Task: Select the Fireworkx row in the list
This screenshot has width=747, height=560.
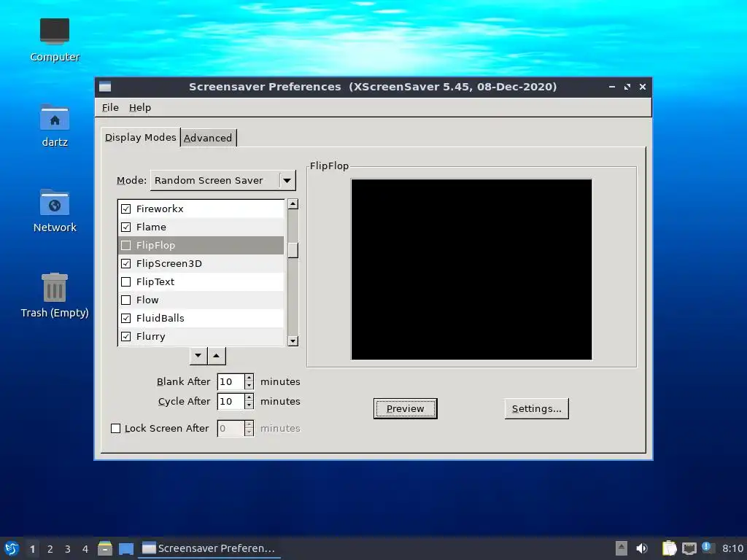Action: pos(201,209)
